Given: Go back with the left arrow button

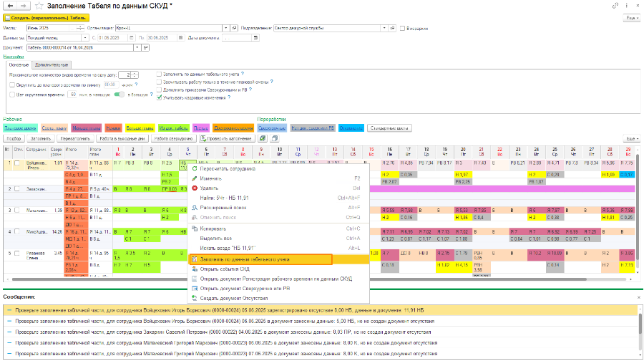Looking at the screenshot, I should (10, 6).
